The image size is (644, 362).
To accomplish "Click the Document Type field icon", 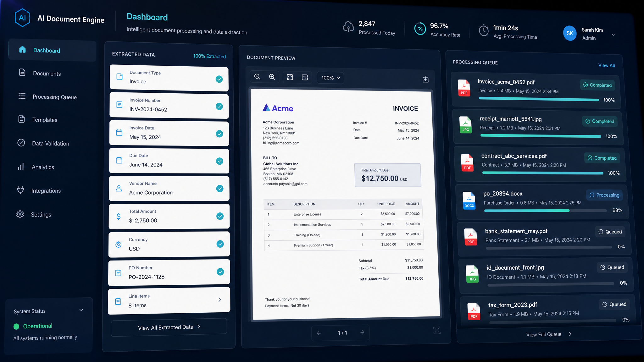I will coord(119,76).
